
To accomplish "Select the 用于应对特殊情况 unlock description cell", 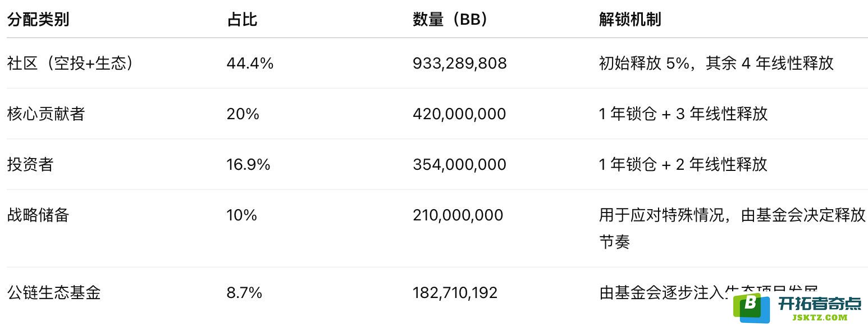I will tap(732, 228).
